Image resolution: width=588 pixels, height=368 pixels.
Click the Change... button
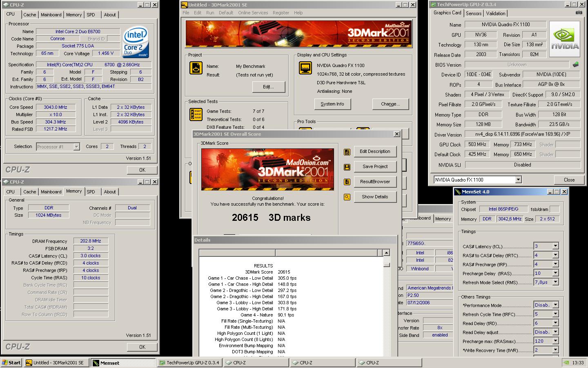click(390, 104)
